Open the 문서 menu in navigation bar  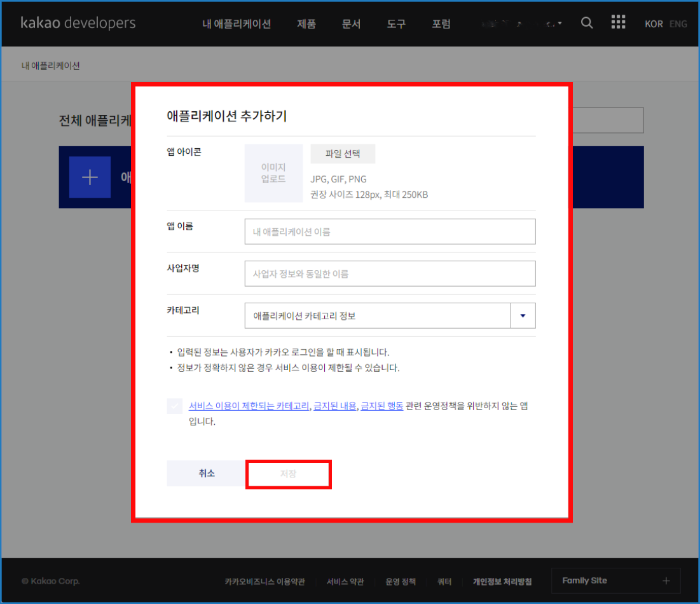click(351, 24)
